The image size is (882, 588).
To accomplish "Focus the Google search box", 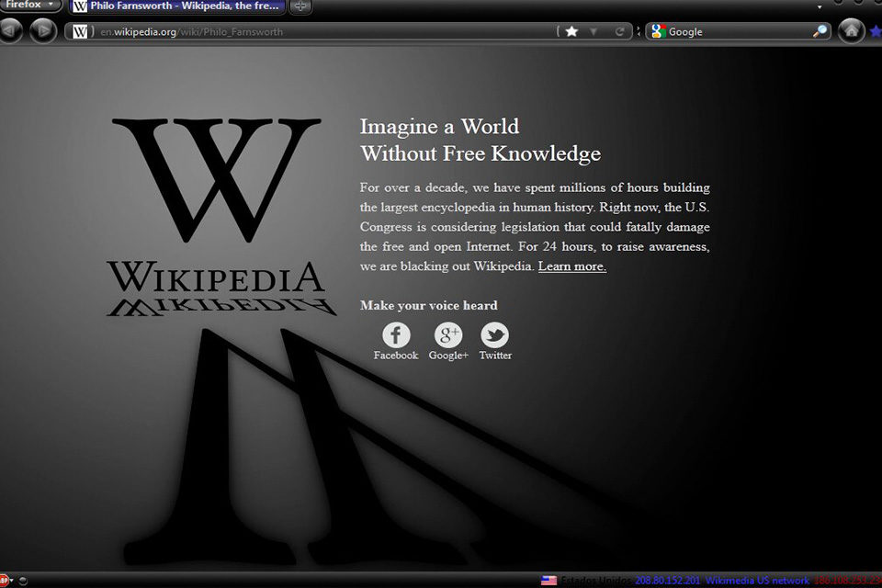I will pos(740,31).
